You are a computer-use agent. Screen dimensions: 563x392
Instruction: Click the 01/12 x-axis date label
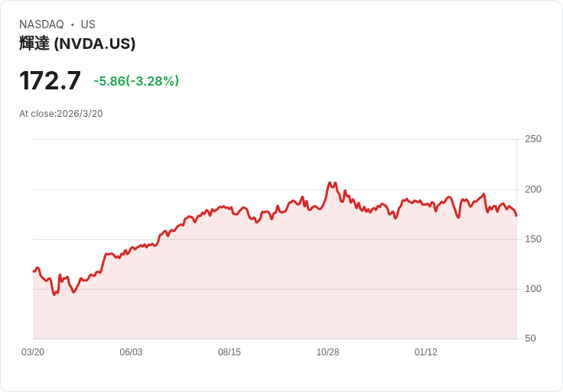tap(426, 352)
